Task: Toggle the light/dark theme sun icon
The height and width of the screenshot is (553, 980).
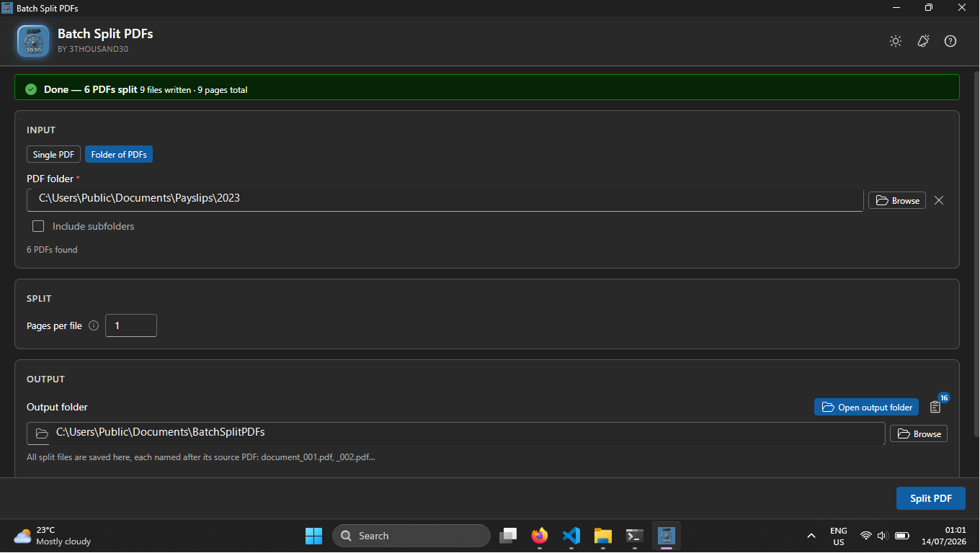Action: coord(896,41)
